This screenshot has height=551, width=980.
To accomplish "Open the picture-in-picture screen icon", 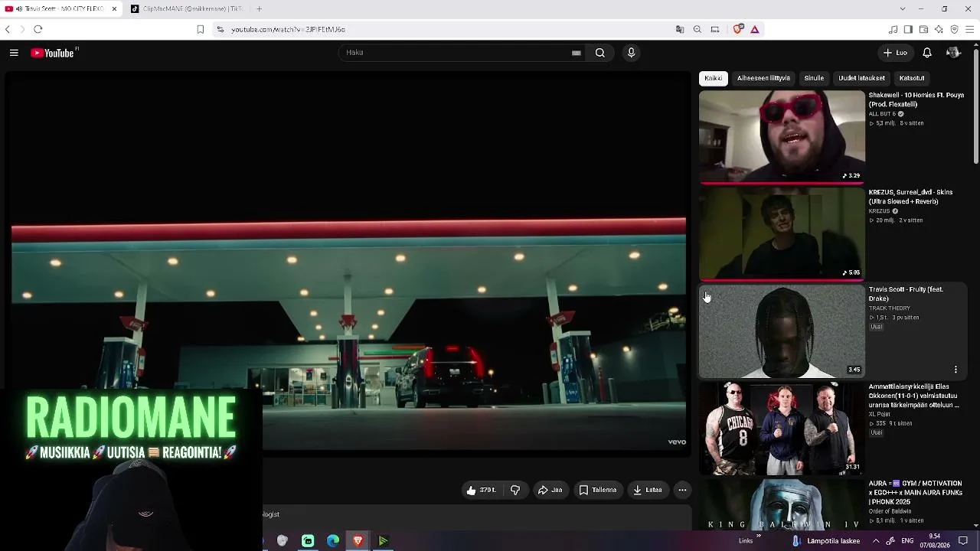I will pyautogui.click(x=715, y=29).
